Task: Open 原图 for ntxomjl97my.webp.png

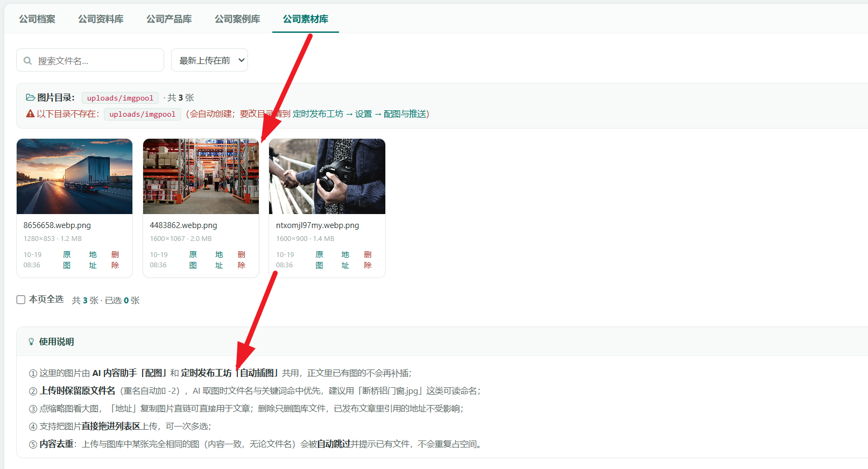Action: coord(319,260)
